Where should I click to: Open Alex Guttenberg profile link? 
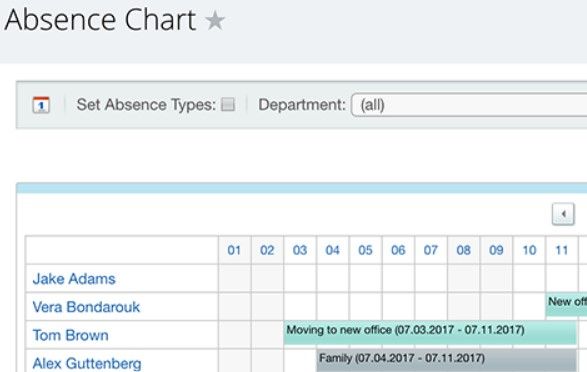point(87,363)
